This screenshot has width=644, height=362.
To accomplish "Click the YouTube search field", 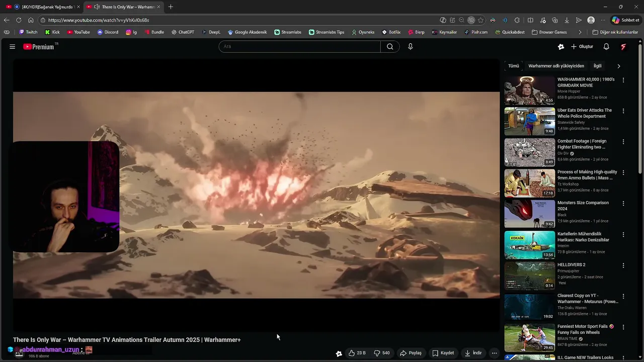I will 299,47.
